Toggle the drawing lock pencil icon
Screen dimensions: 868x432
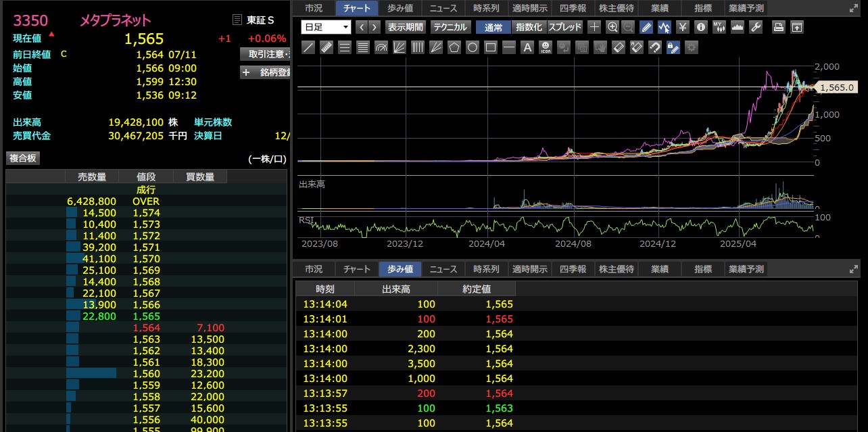[673, 47]
